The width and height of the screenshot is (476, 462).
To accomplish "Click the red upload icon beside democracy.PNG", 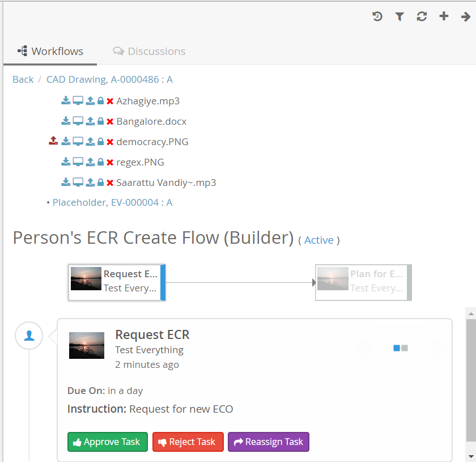I will [53, 142].
